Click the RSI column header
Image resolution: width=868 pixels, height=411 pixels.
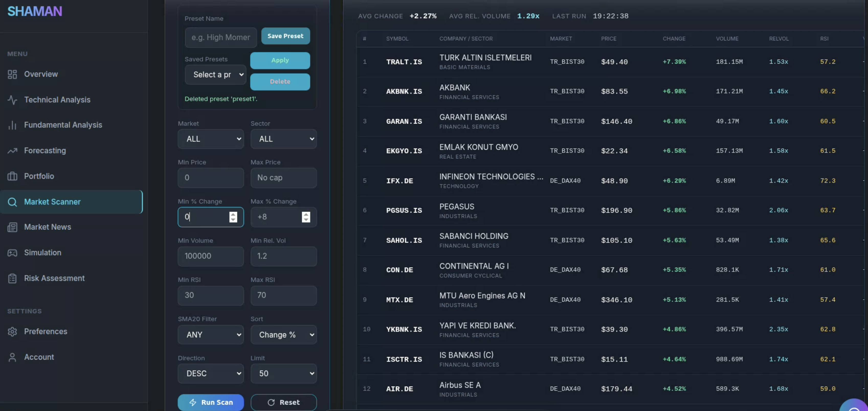[x=824, y=39]
